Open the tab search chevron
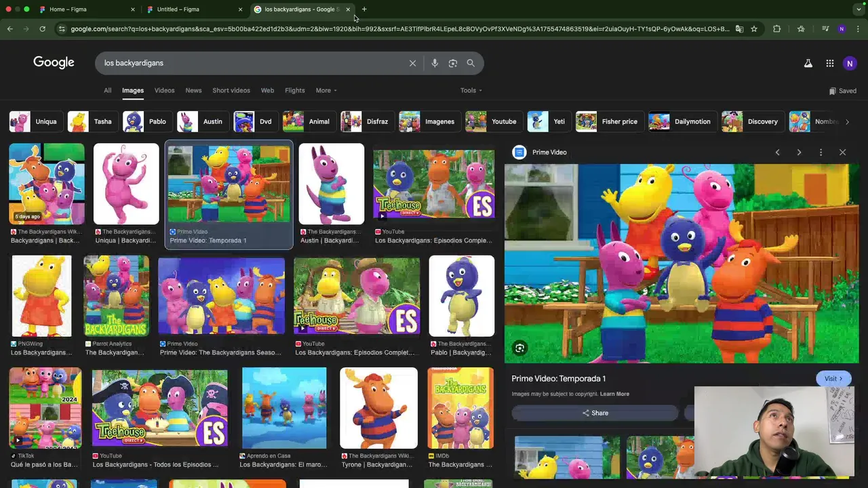This screenshot has width=868, height=488. point(859,9)
